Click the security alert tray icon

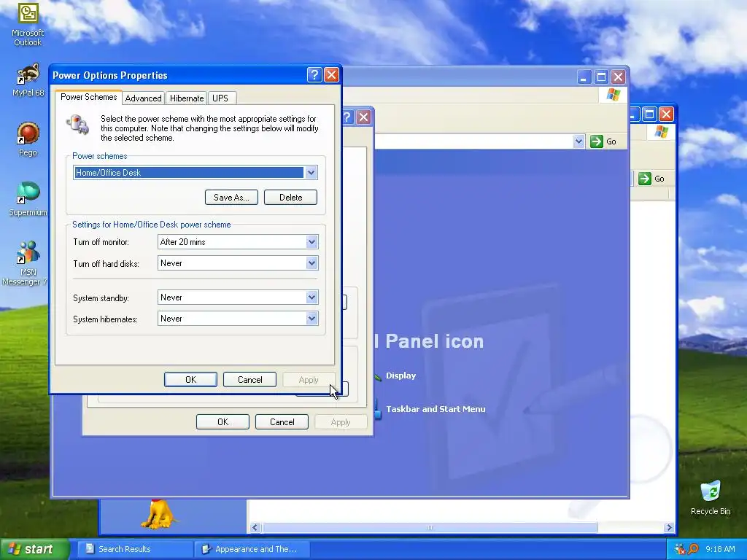(680, 549)
